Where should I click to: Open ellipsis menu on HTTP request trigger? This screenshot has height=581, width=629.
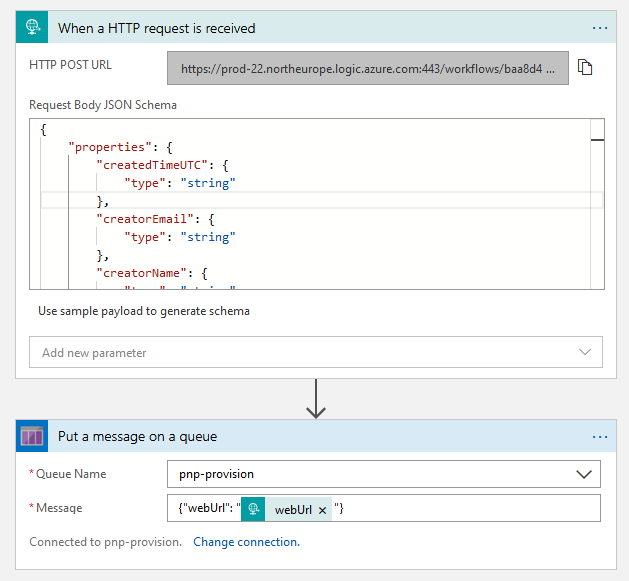[x=600, y=28]
